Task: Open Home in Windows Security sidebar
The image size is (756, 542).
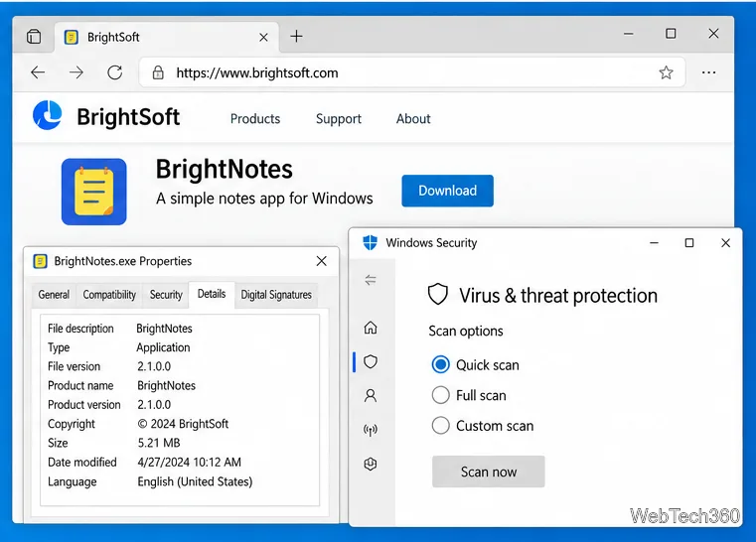Action: [x=371, y=328]
